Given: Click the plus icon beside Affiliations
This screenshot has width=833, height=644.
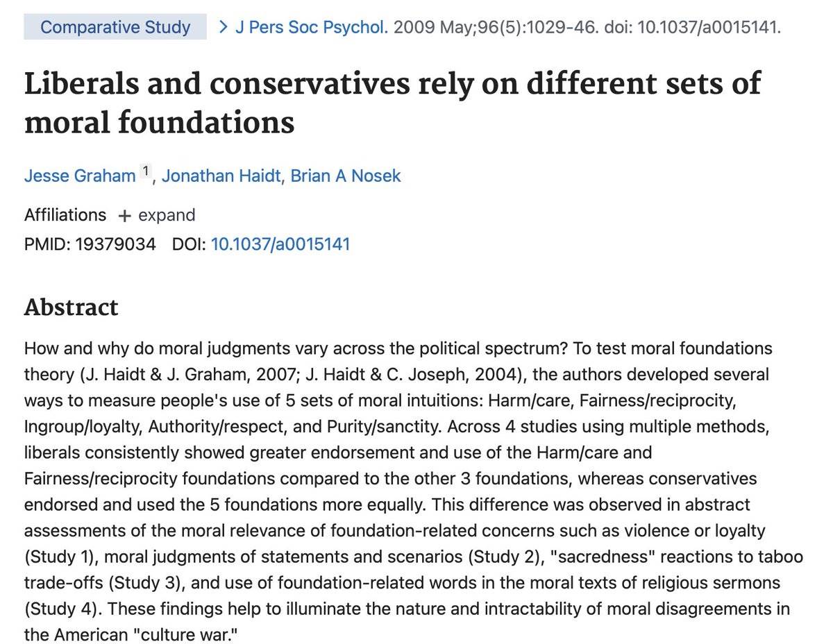Looking at the screenshot, I should (124, 215).
